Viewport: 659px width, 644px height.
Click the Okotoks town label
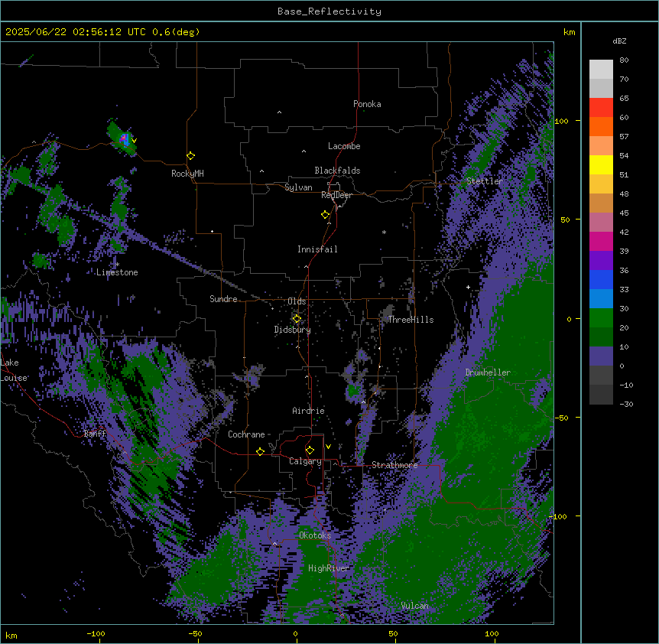tap(315, 535)
